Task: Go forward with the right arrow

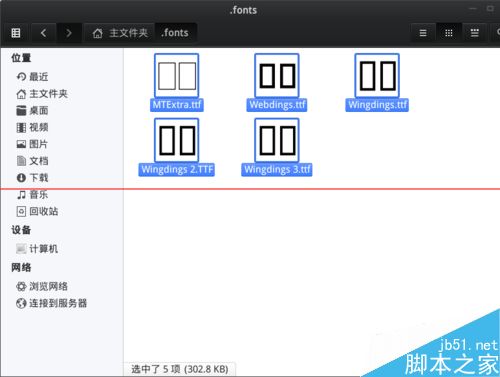Action: (69, 33)
